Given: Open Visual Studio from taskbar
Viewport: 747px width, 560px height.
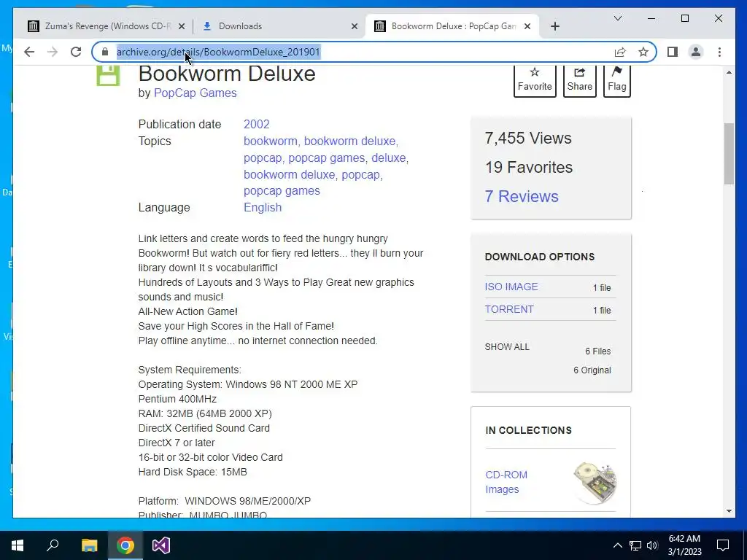Looking at the screenshot, I should click(161, 545).
